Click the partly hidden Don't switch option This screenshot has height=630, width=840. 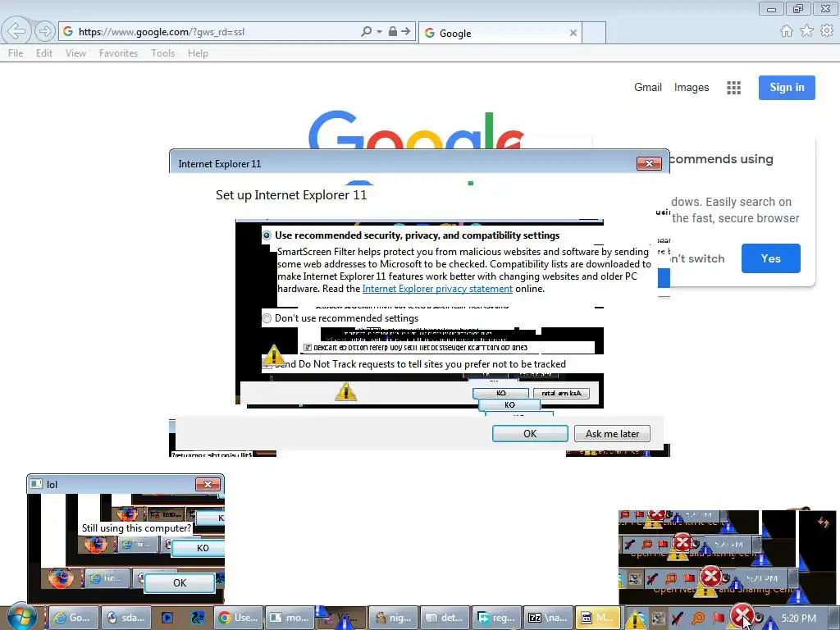click(697, 258)
